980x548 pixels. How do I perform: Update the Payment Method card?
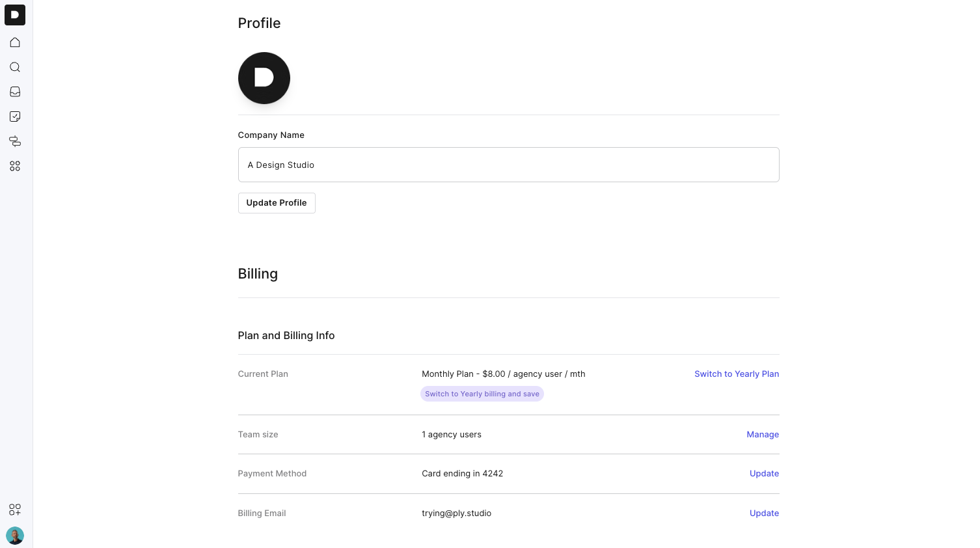click(x=764, y=473)
